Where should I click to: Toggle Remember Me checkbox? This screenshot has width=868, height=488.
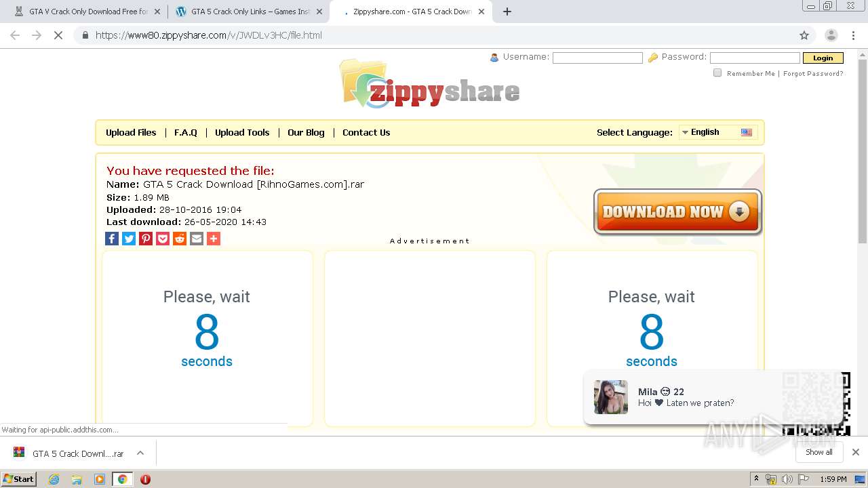(x=717, y=73)
